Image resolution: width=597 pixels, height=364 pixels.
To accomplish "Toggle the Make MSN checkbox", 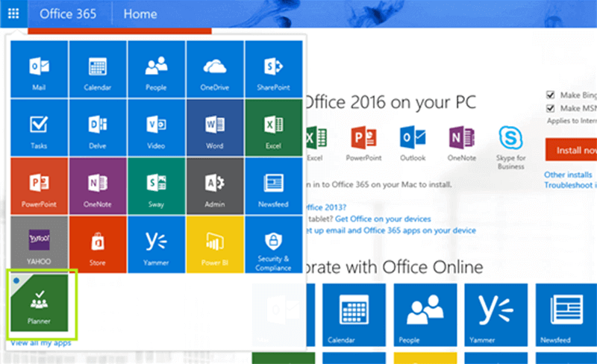I will (550, 108).
